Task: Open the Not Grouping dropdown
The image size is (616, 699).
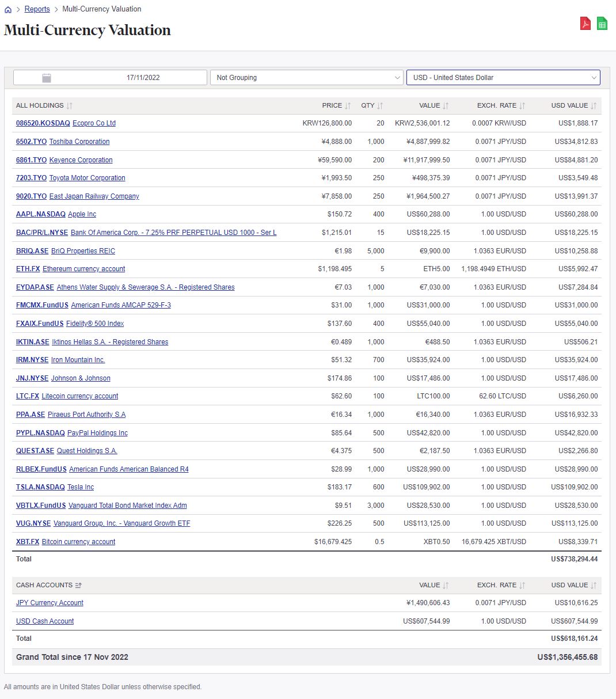Action: [306, 78]
